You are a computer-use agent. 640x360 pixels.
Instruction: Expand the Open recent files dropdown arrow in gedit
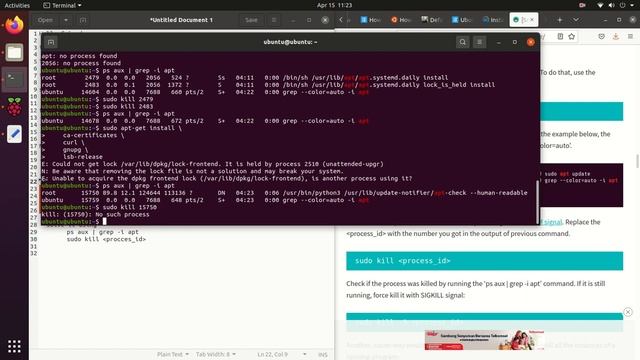[66, 20]
